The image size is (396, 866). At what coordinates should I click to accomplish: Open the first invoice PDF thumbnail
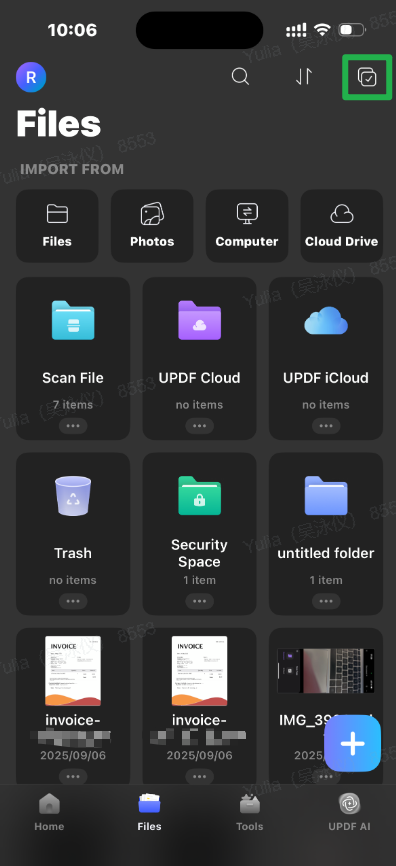73,670
